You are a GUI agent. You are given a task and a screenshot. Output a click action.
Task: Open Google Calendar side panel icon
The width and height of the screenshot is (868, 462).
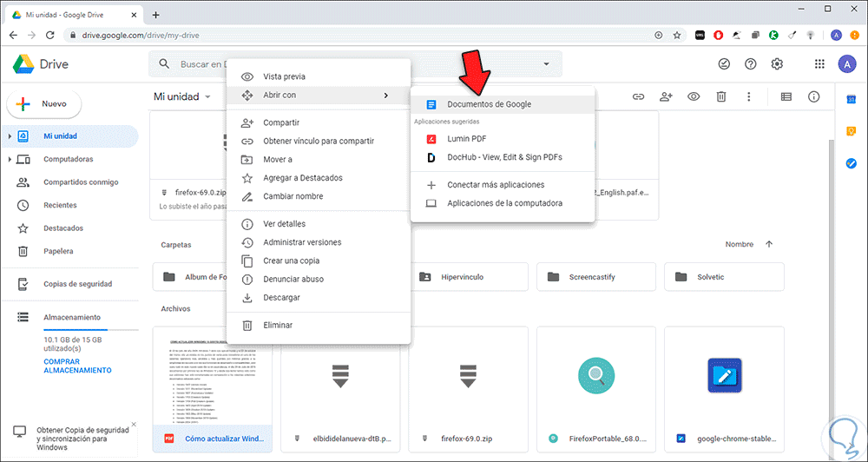click(852, 100)
